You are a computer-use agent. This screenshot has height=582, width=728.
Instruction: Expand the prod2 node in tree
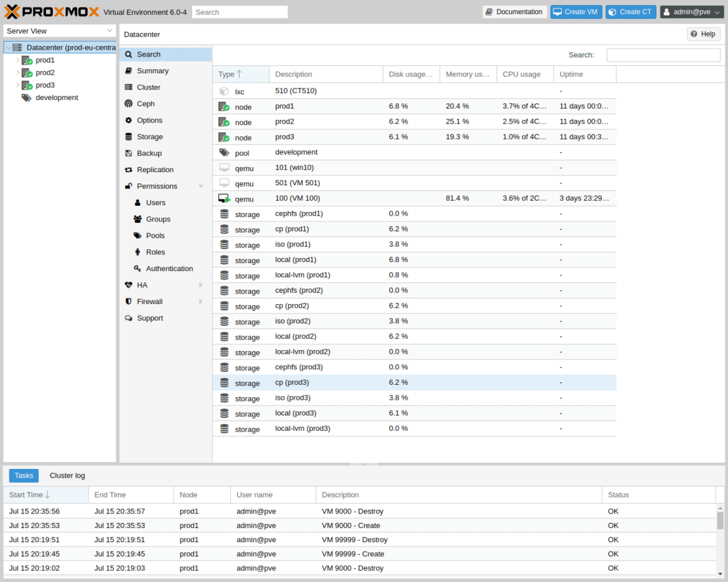(17, 72)
